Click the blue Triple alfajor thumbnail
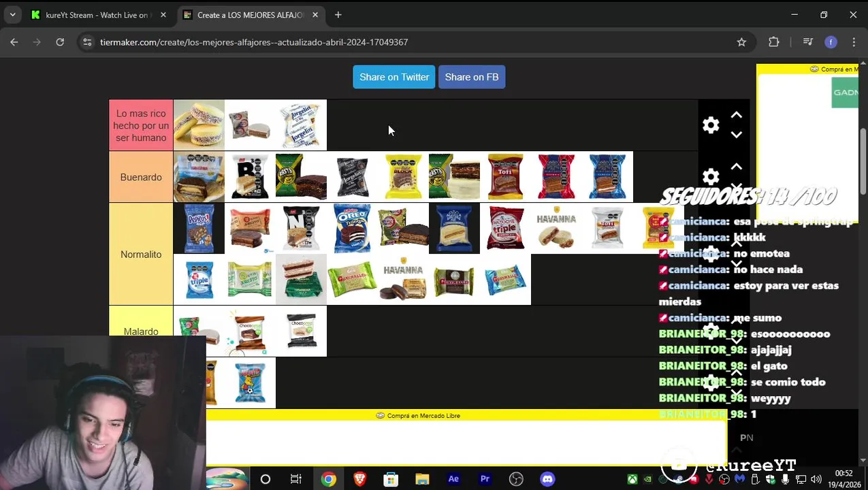This screenshot has height=490, width=868. pyautogui.click(x=199, y=279)
